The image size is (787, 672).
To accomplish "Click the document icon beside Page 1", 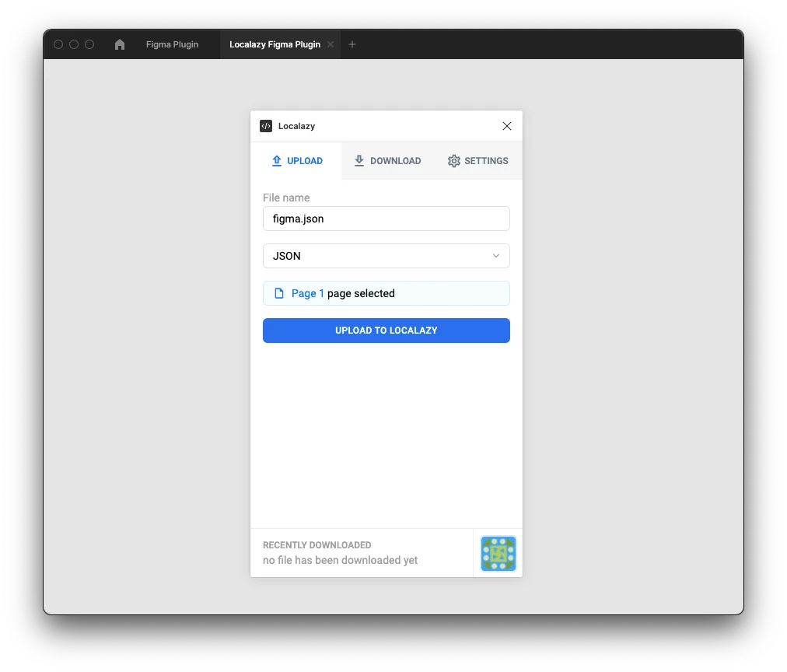I will [278, 292].
